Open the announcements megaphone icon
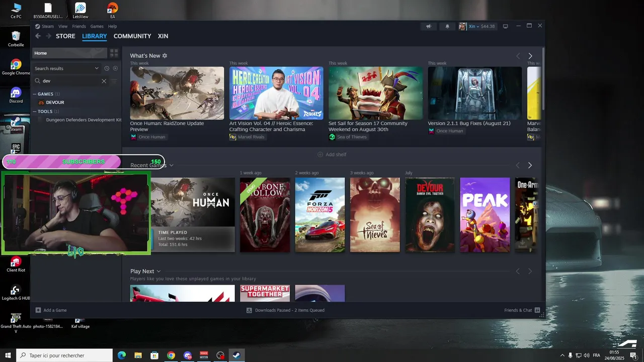Image resolution: width=644 pixels, height=362 pixels. click(429, 26)
